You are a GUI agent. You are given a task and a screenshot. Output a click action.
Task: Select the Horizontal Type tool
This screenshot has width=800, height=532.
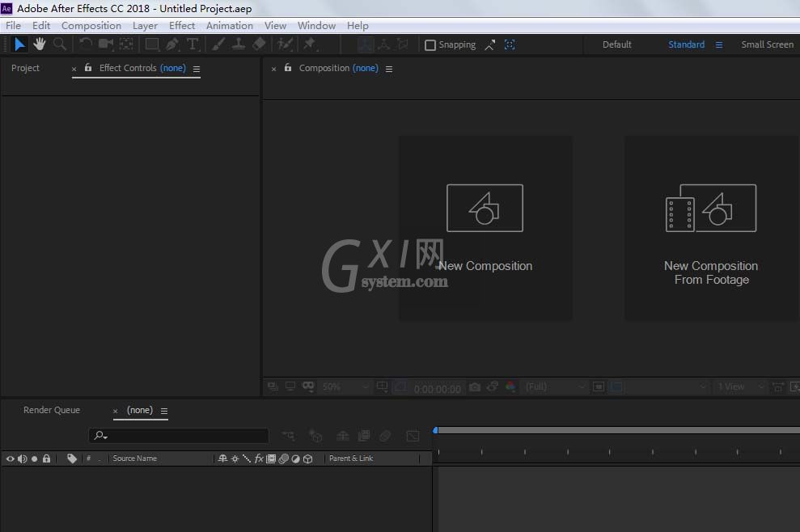193,44
